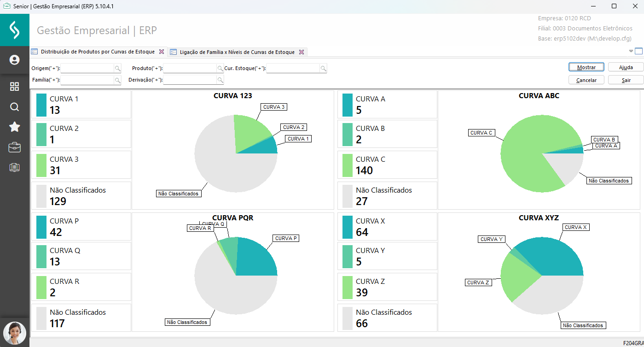
Task: Click the Mostrar button
Action: (586, 67)
